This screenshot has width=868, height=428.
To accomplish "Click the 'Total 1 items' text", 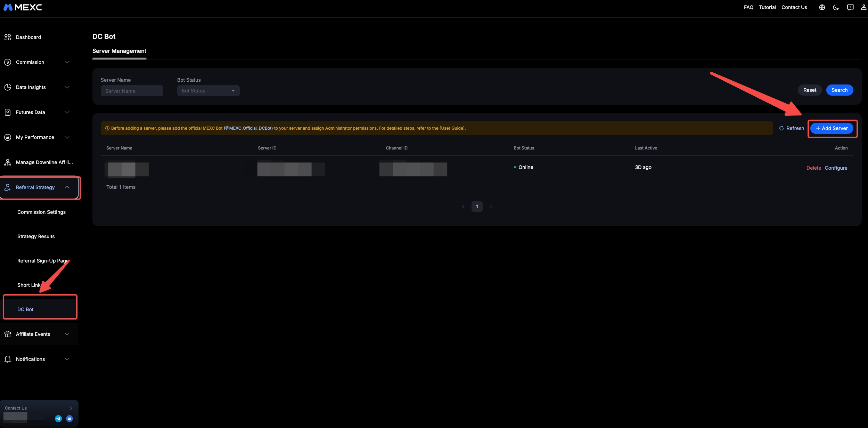I will pyautogui.click(x=121, y=187).
